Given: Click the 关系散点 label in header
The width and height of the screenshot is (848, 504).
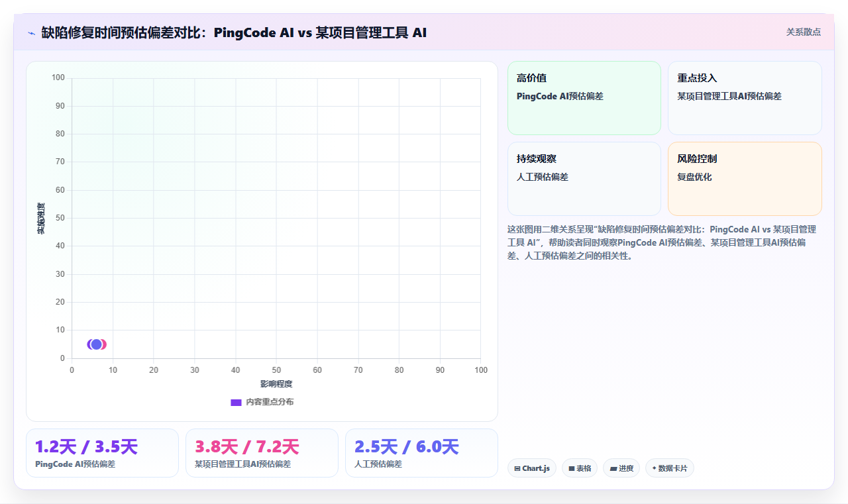Looking at the screenshot, I should 803,32.
